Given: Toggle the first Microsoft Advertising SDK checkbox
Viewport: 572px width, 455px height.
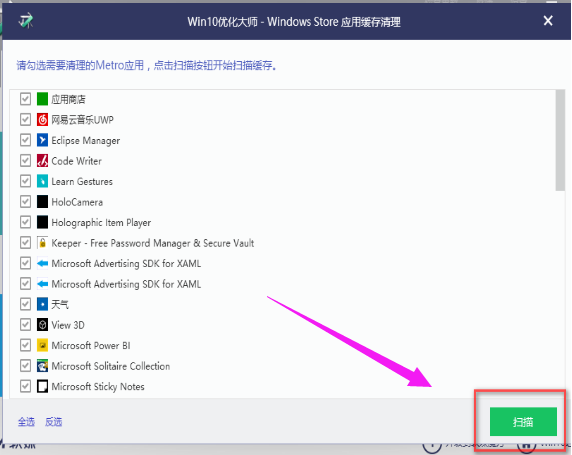Looking at the screenshot, I should [25, 263].
